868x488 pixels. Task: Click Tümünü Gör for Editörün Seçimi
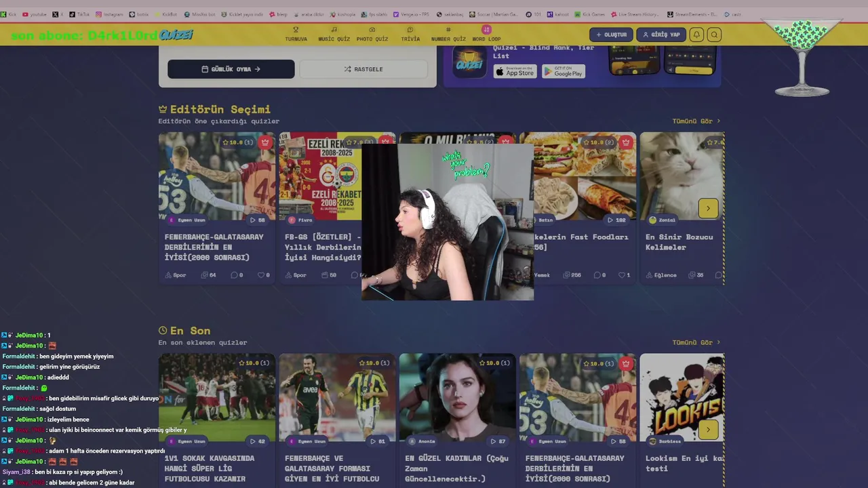click(696, 121)
